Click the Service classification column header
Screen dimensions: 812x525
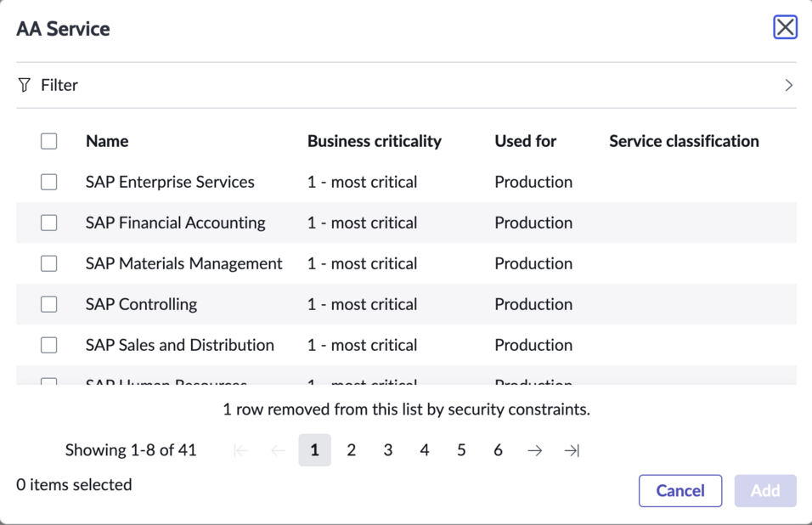tap(684, 141)
